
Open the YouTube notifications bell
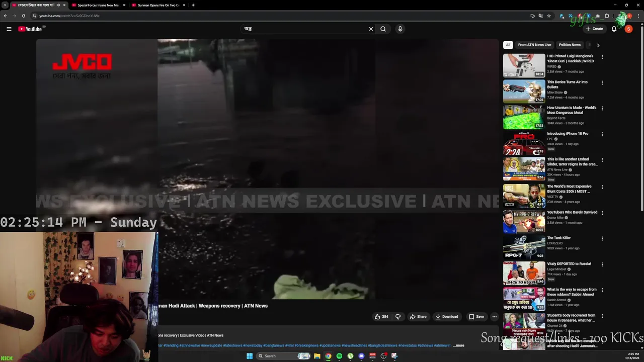(614, 29)
